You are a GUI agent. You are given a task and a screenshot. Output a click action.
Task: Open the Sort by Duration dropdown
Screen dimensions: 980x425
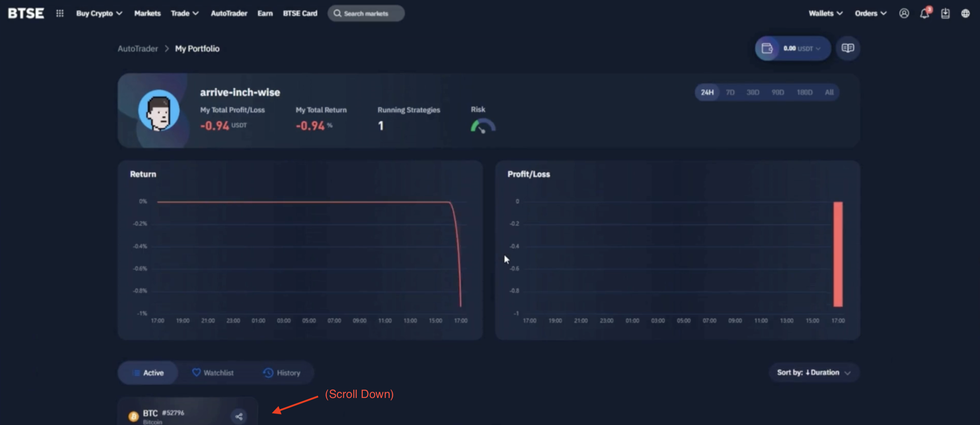pos(813,372)
